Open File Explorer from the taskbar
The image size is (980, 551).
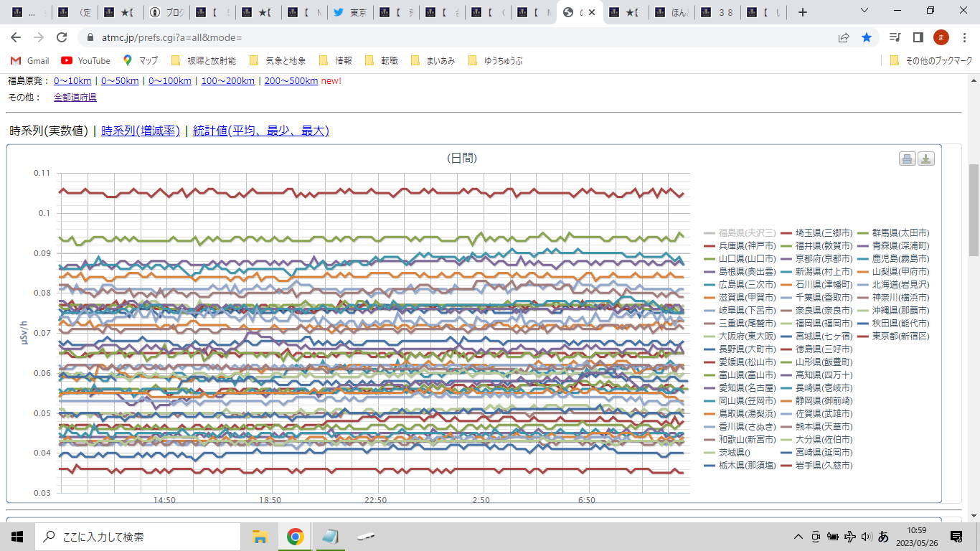point(260,536)
